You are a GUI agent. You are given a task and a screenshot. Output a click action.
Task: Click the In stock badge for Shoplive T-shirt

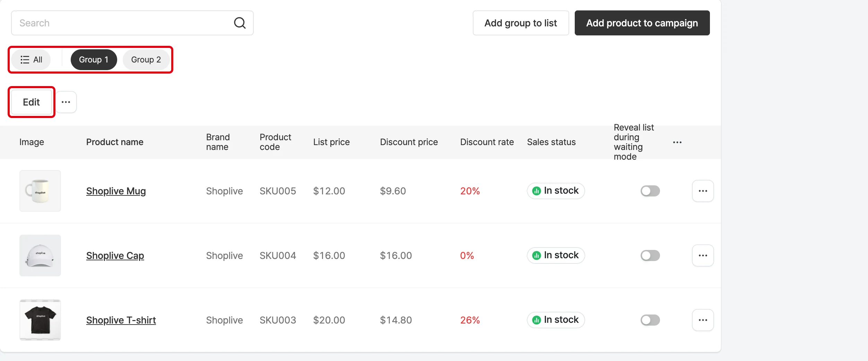(556, 320)
